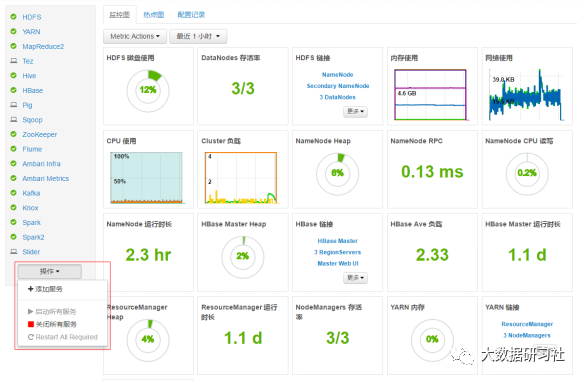Viewport: 583px width, 381px height.
Task: Click the laptop icon next to Sqoop
Action: (x=14, y=119)
